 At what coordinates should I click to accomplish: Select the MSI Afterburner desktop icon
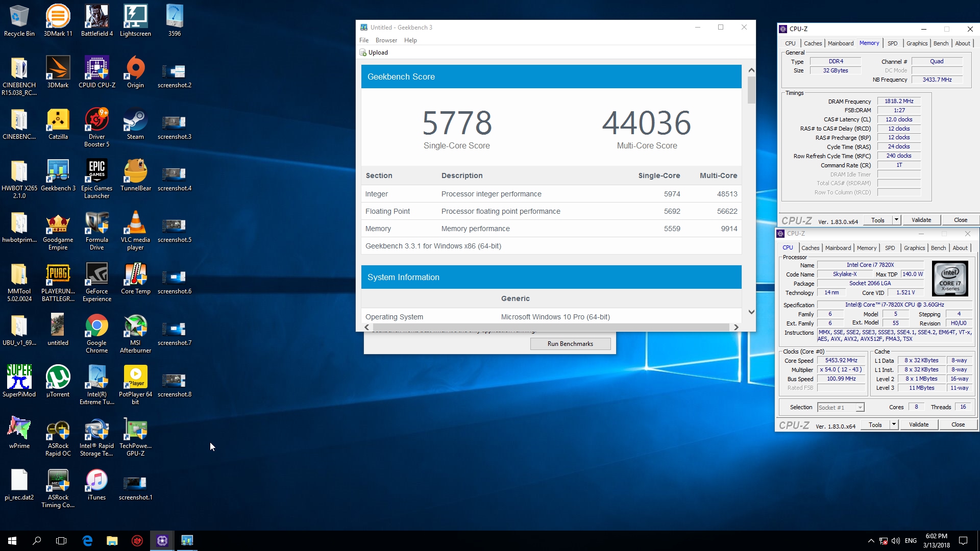pyautogui.click(x=135, y=333)
